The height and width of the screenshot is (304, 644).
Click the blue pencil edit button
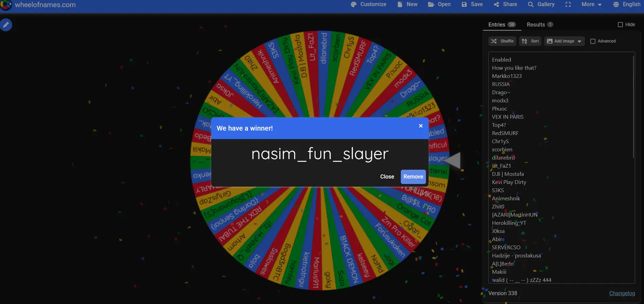pyautogui.click(x=6, y=25)
